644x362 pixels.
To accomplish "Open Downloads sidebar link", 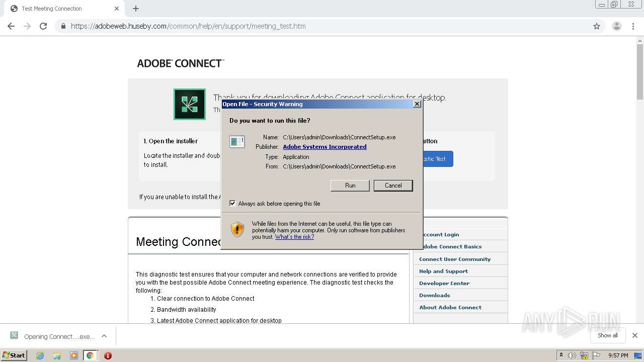I will (x=434, y=295).
